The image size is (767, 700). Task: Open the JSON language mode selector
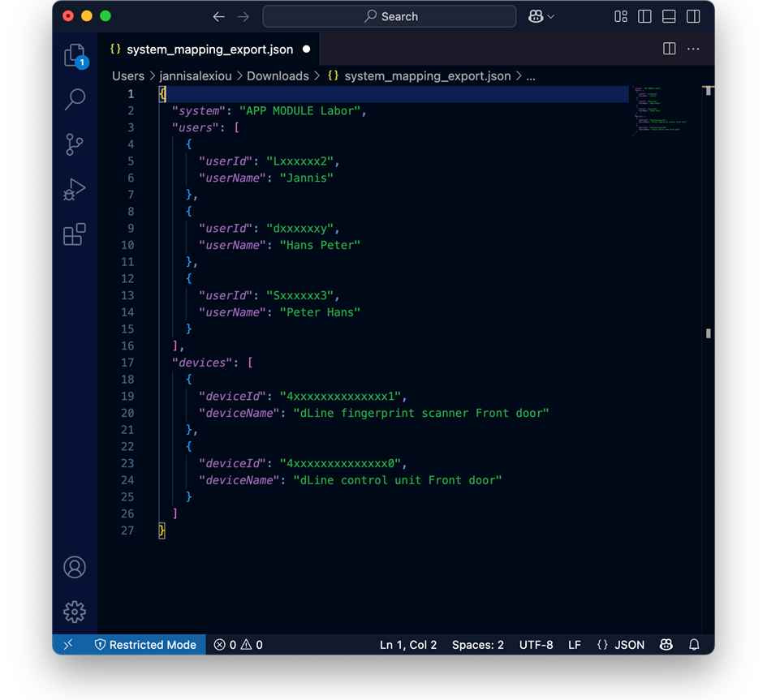tap(621, 645)
